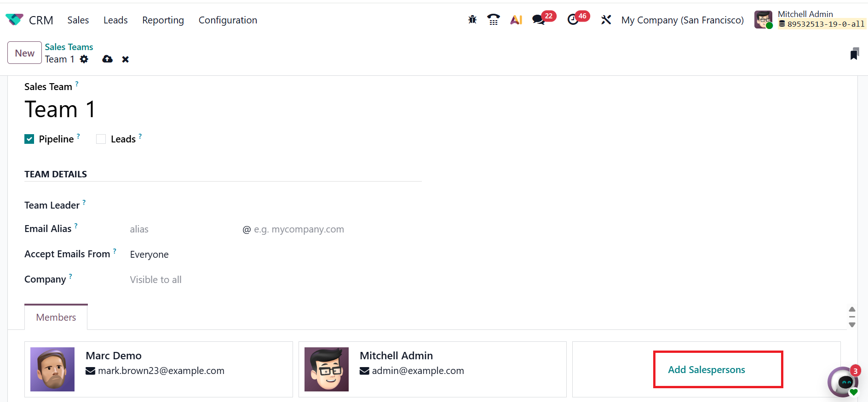Image resolution: width=868 pixels, height=402 pixels.
Task: Click the cloud save icon beside Team 1
Action: 107,59
